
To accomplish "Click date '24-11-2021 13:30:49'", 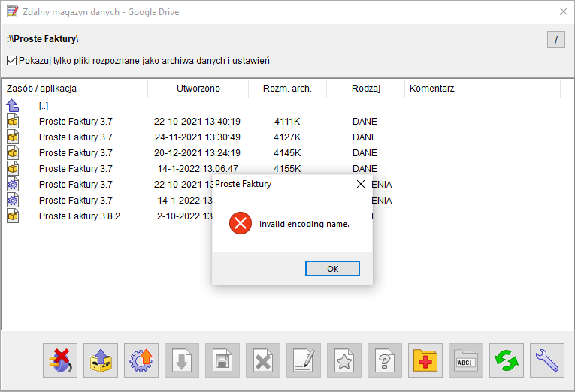I will tap(197, 137).
